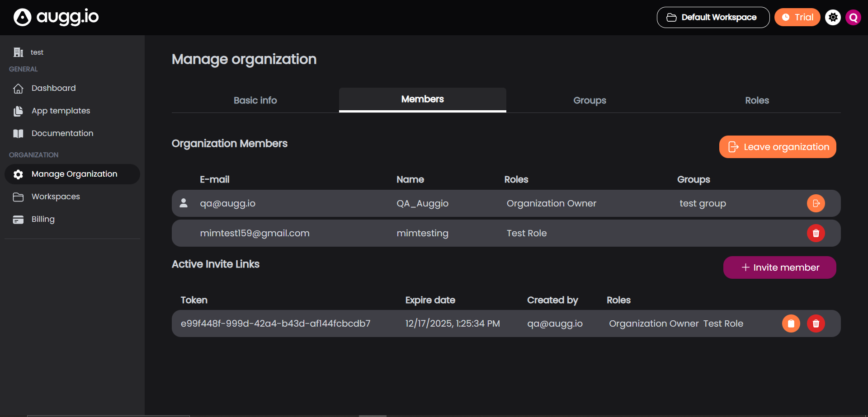Click the Trial status badge
868x417 pixels.
coord(797,17)
